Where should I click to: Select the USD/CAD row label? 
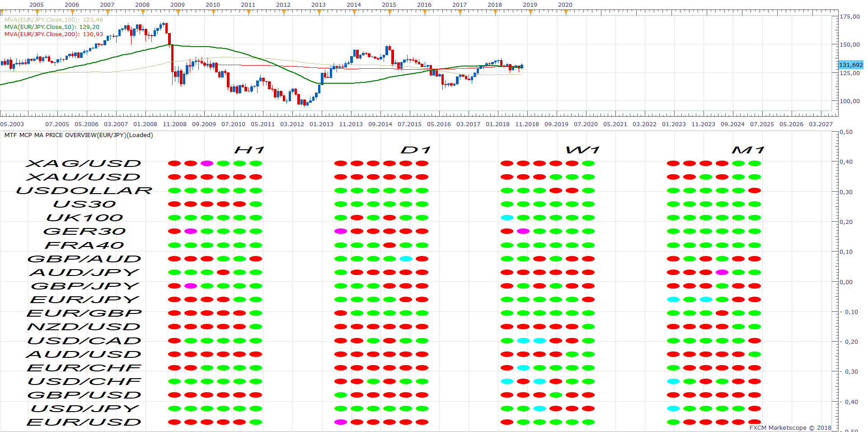[x=84, y=341]
